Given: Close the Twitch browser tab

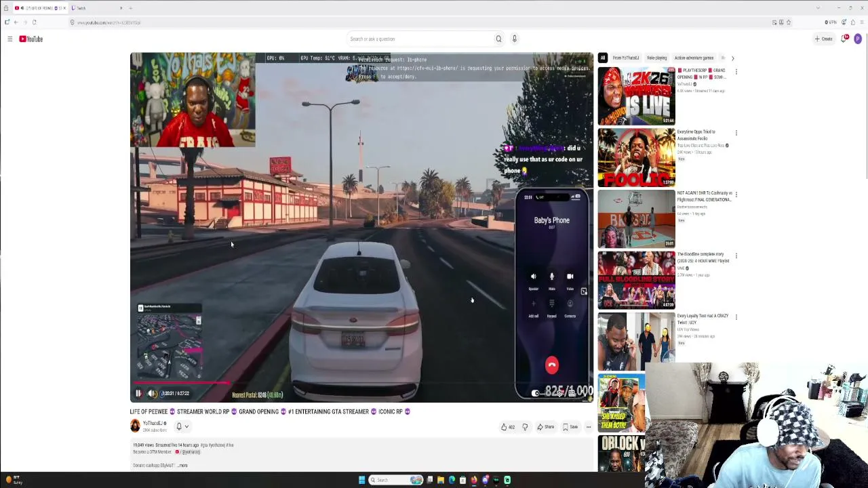Looking at the screenshot, I should pos(121,8).
